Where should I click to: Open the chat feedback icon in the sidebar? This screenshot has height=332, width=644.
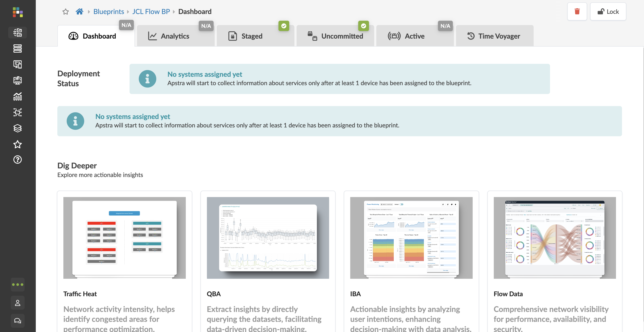tap(17, 321)
